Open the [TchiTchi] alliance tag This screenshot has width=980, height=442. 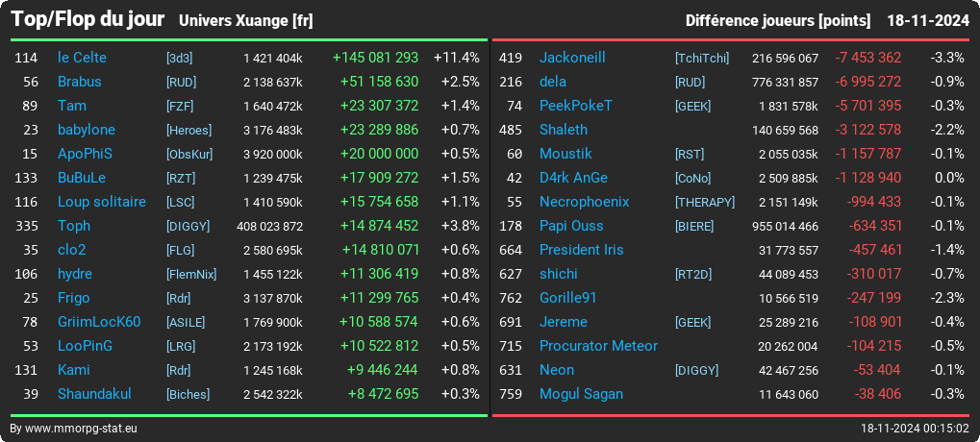[702, 58]
